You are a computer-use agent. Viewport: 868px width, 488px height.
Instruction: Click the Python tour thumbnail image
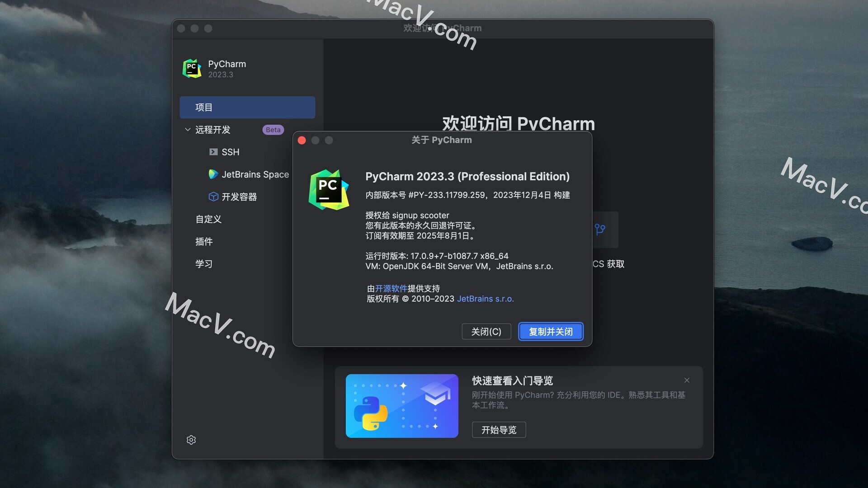(402, 406)
